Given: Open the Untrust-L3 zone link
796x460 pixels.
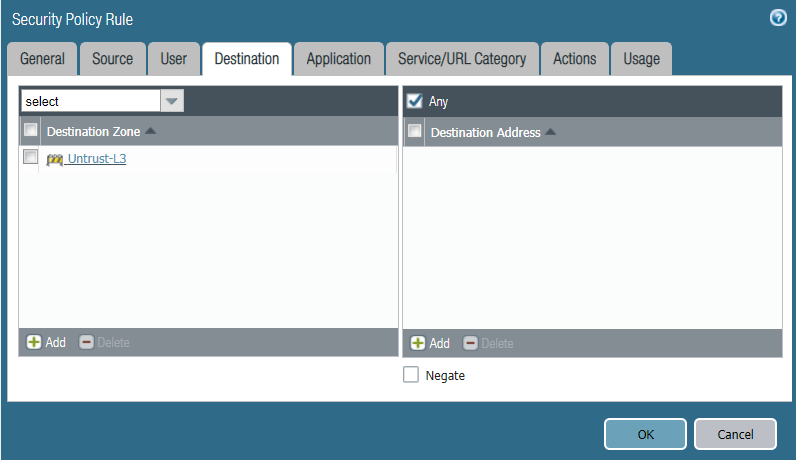Looking at the screenshot, I should pyautogui.click(x=97, y=159).
